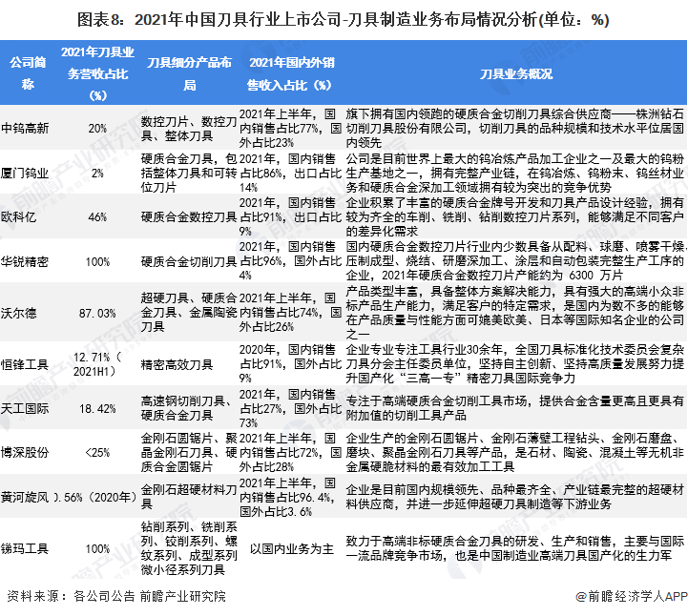
Task: Click the product cell '金刚石超硬材料刀具'
Action: click(189, 497)
